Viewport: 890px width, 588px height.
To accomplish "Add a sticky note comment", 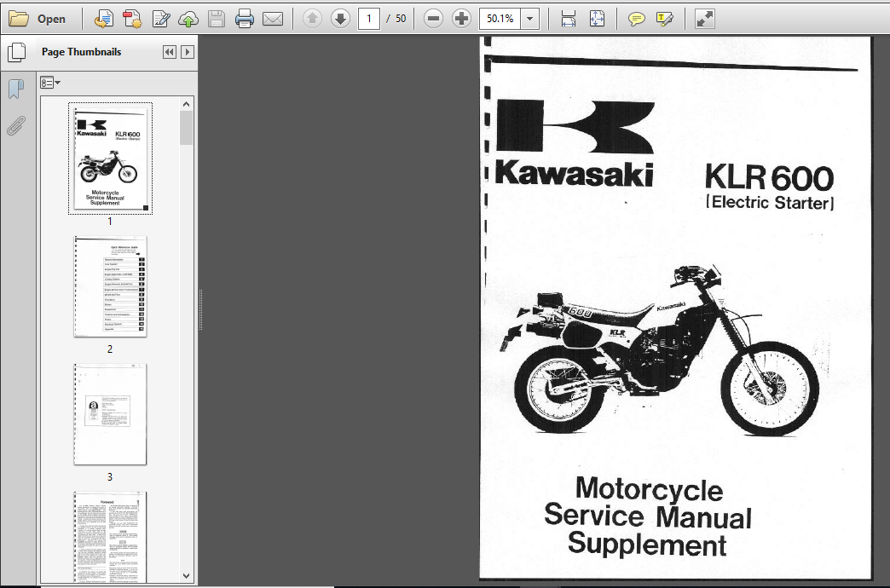I will coord(636,20).
